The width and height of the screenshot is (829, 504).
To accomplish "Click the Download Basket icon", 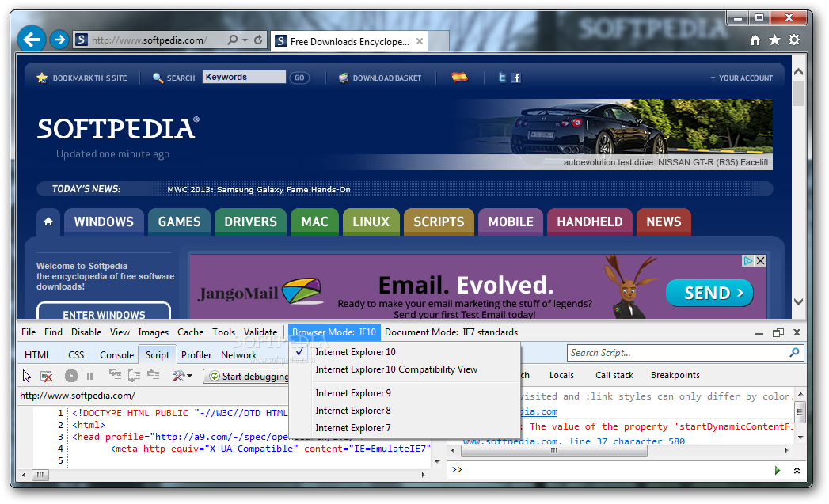I will point(343,78).
